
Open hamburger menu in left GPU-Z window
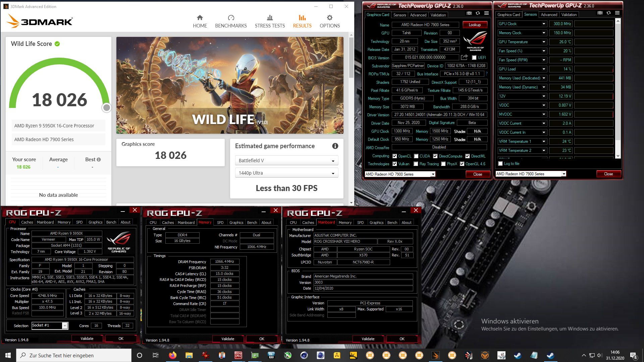tap(486, 13)
